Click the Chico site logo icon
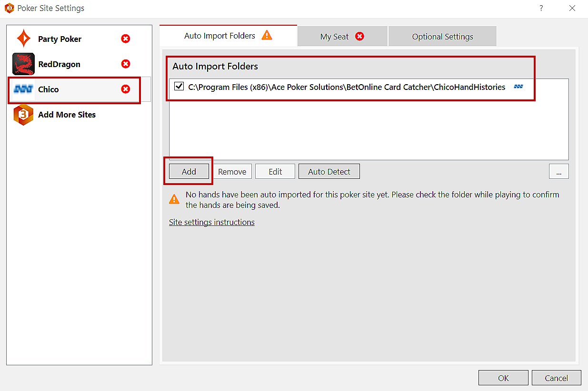 (23, 89)
